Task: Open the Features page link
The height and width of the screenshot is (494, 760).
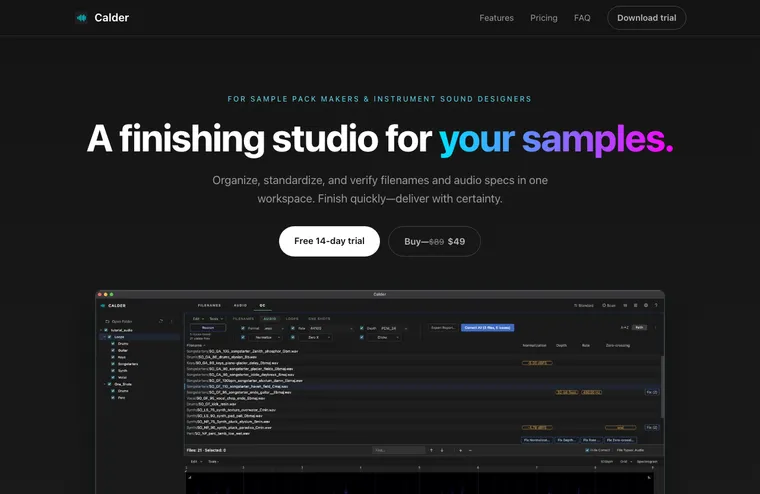Action: click(x=496, y=18)
